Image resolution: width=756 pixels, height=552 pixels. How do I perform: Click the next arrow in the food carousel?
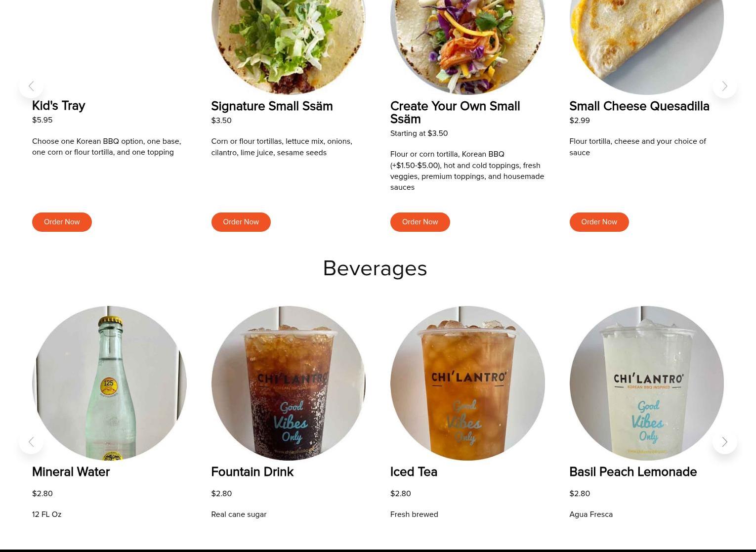pos(724,86)
